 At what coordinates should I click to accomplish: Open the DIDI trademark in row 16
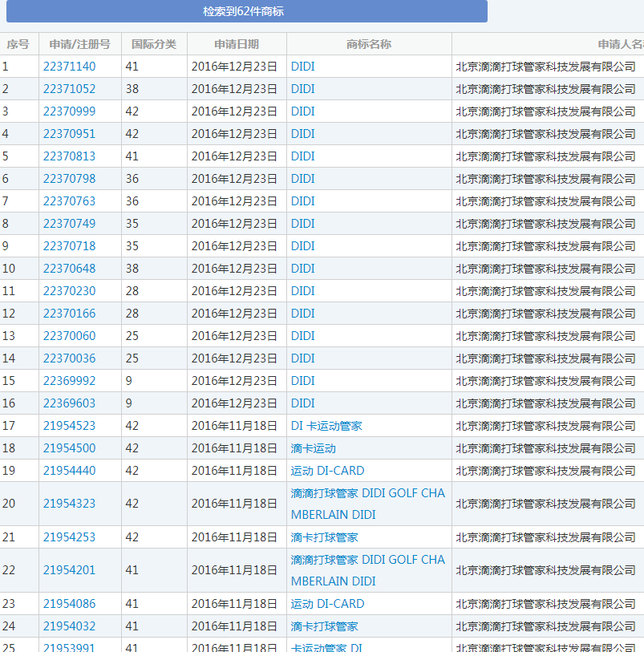302,403
